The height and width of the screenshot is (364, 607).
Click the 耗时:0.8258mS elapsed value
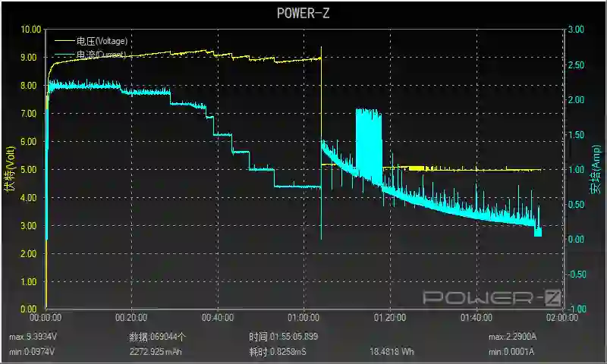278,352
